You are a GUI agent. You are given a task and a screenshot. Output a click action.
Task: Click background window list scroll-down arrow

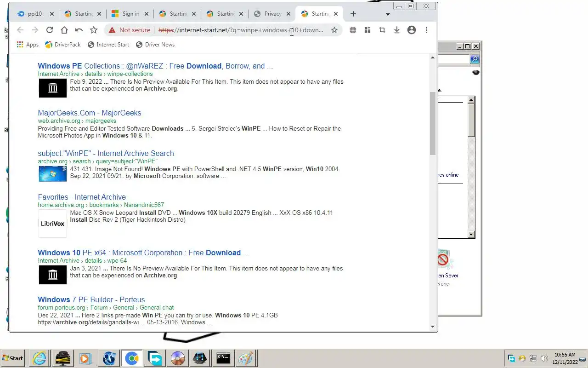point(471,235)
